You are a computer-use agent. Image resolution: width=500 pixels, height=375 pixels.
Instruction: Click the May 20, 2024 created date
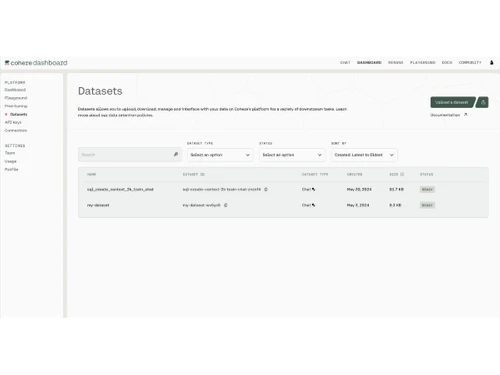pyautogui.click(x=359, y=189)
